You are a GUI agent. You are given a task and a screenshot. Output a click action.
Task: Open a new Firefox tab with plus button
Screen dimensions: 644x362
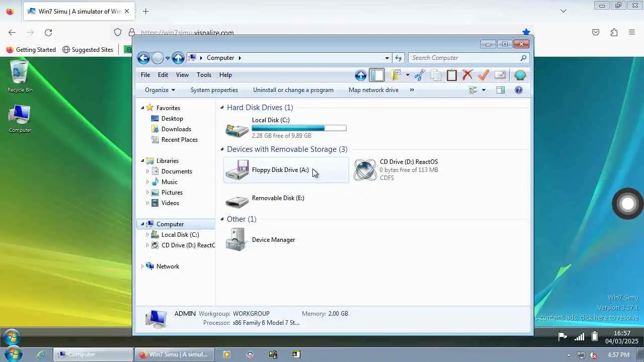coord(145,11)
